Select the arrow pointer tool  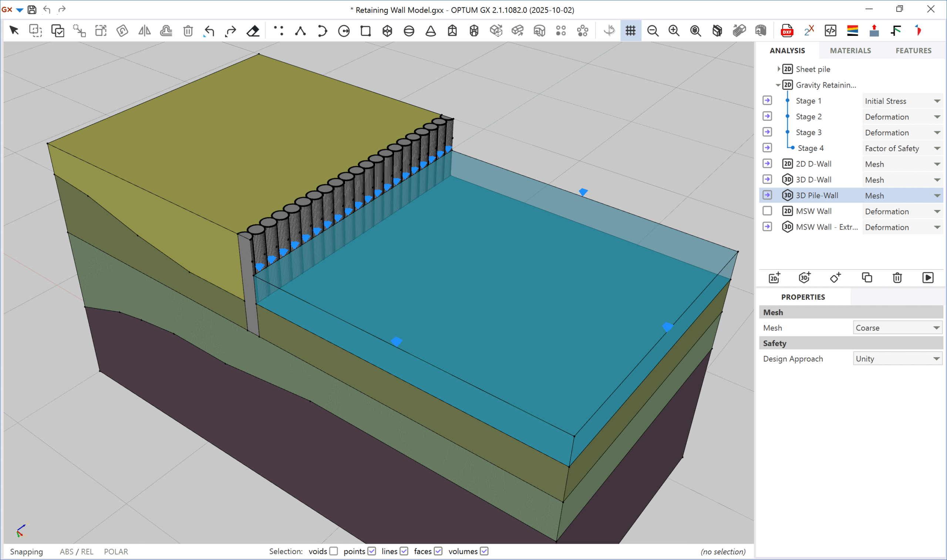(14, 30)
